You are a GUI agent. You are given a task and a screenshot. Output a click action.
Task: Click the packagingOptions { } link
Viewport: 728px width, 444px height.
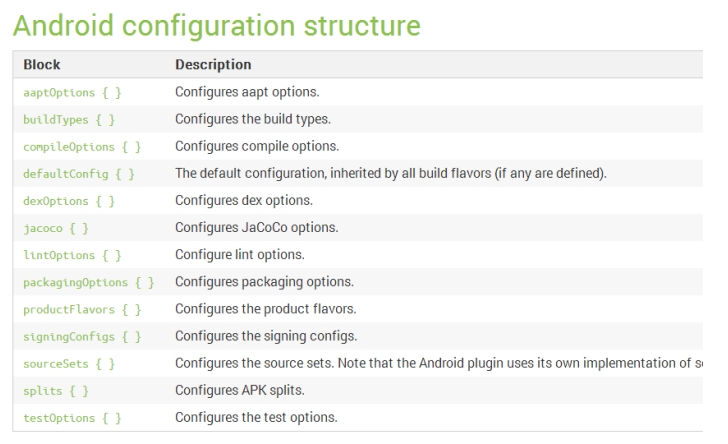tap(87, 282)
